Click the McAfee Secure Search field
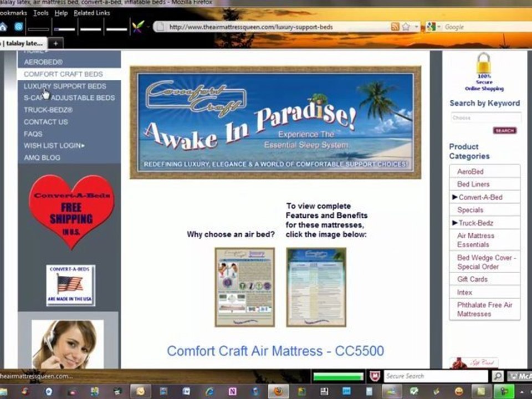Viewport: 532px width, 399px height. pyautogui.click(x=436, y=376)
